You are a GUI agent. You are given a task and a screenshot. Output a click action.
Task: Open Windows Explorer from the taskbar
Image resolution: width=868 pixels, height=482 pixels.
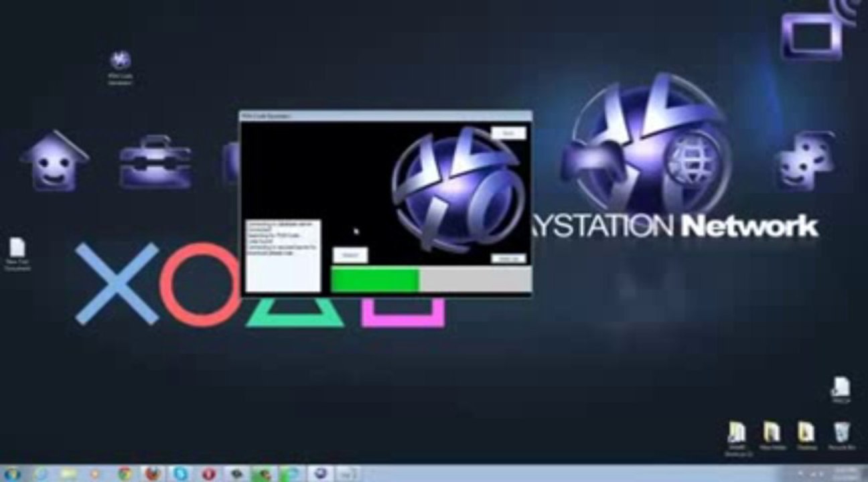pyautogui.click(x=68, y=474)
